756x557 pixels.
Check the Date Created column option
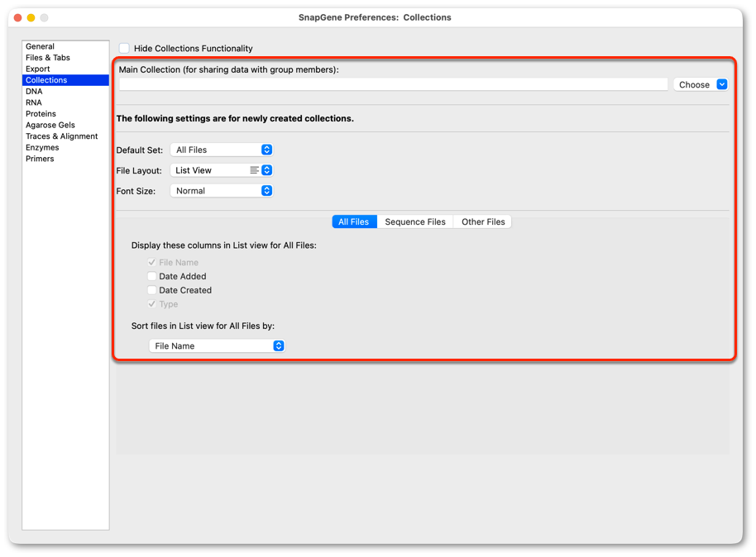point(152,290)
